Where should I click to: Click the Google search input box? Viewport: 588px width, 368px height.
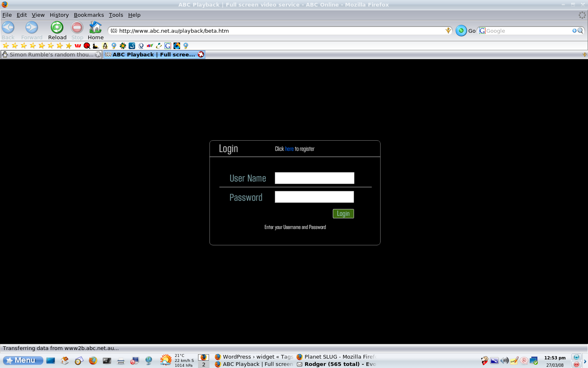529,31
